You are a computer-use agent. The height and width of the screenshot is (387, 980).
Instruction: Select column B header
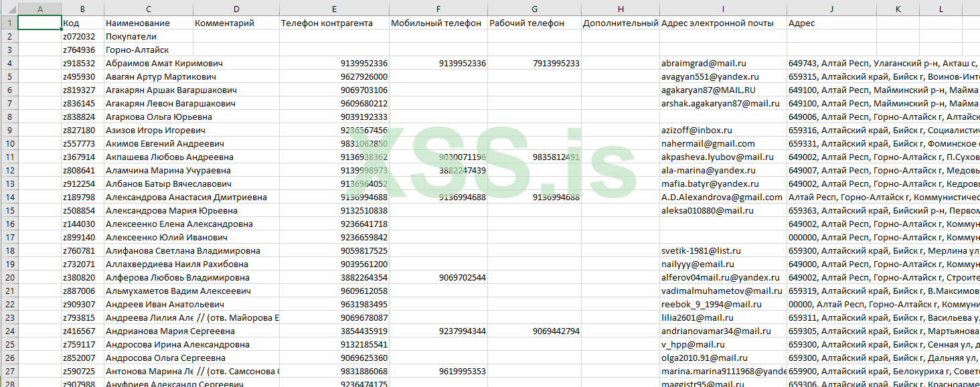pos(82,9)
